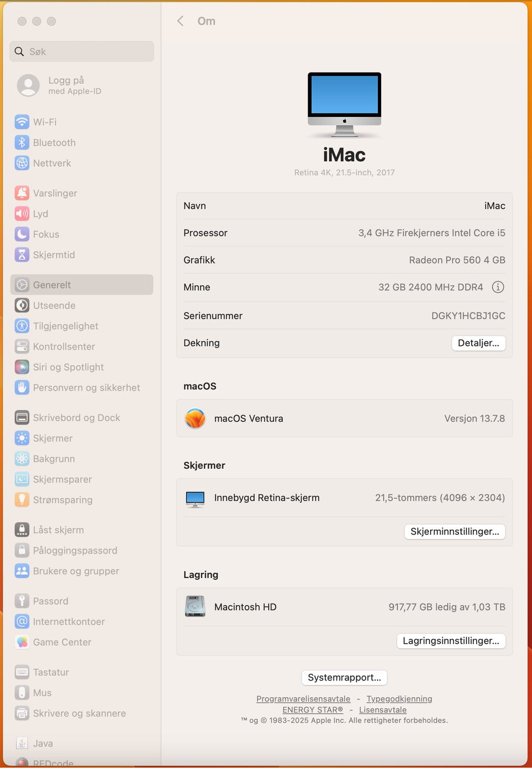The width and height of the screenshot is (532, 768).
Task: Go back using the chevron arrow
Action: click(x=180, y=21)
